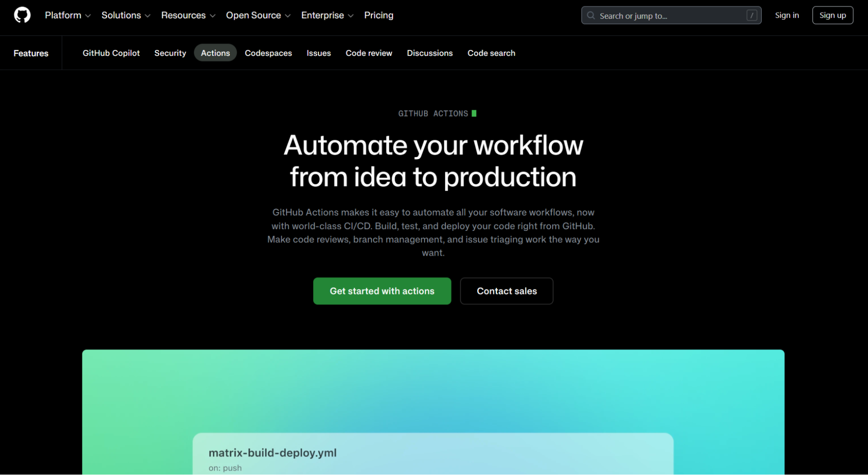Open the Resources dropdown
Screen dimensions: 868x475
tap(188, 15)
